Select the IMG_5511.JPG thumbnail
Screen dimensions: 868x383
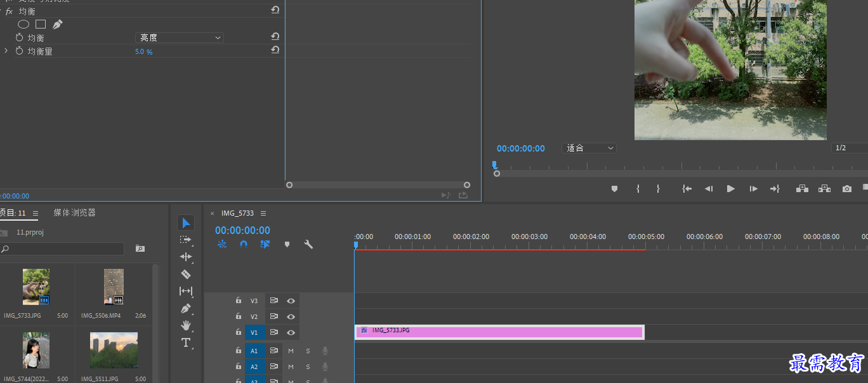tap(114, 350)
